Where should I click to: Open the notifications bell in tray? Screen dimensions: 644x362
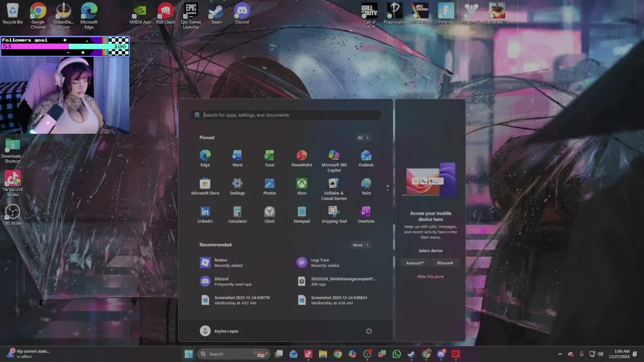[635, 354]
